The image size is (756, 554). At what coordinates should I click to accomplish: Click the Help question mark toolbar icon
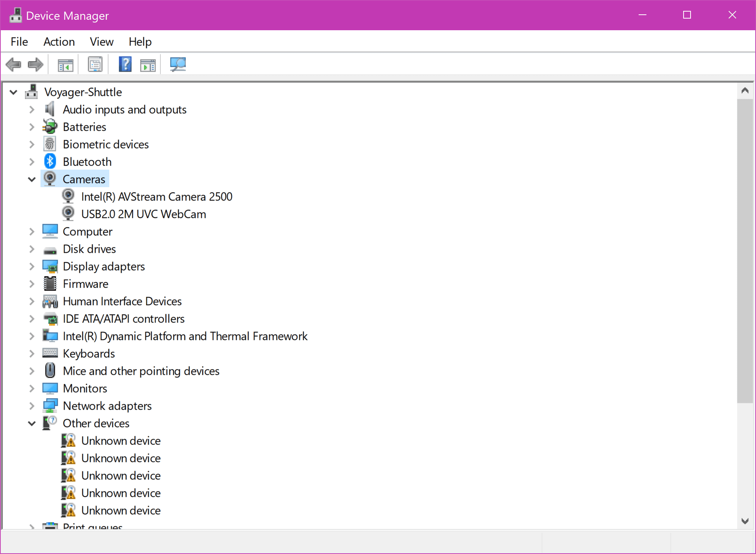[x=125, y=64]
